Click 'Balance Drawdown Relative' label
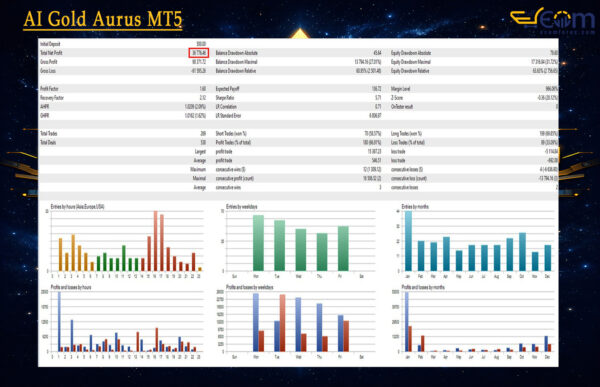600x387 pixels. [236, 71]
